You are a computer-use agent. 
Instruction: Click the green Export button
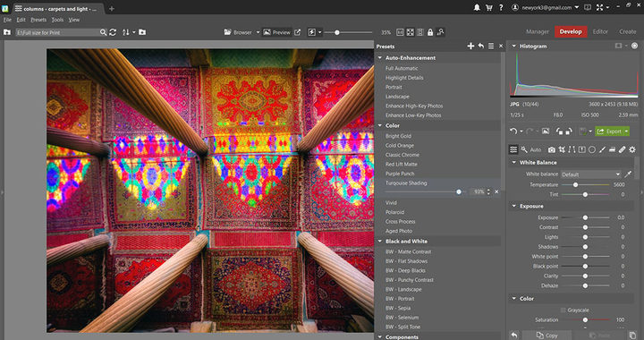pyautogui.click(x=609, y=132)
